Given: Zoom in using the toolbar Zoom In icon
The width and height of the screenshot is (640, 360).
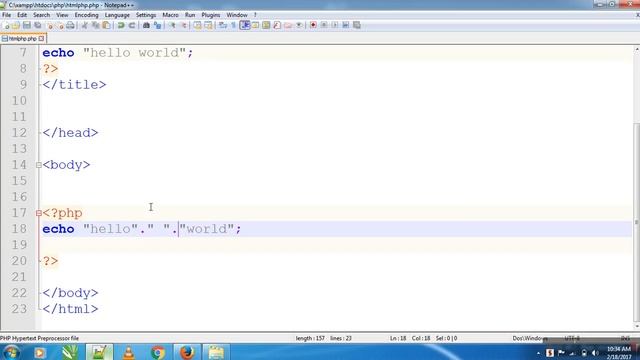Looking at the screenshot, I should click(172, 25).
